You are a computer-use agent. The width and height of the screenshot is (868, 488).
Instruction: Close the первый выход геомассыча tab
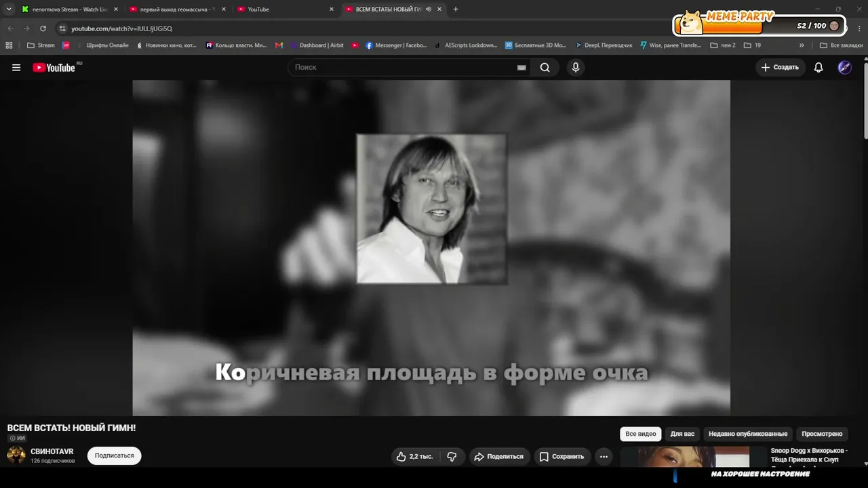223,9
